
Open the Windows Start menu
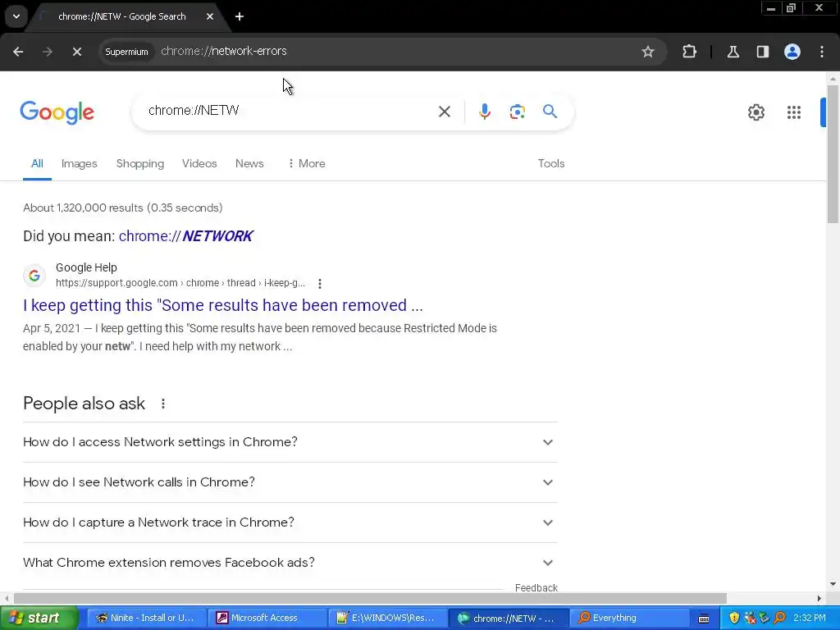click(x=39, y=618)
